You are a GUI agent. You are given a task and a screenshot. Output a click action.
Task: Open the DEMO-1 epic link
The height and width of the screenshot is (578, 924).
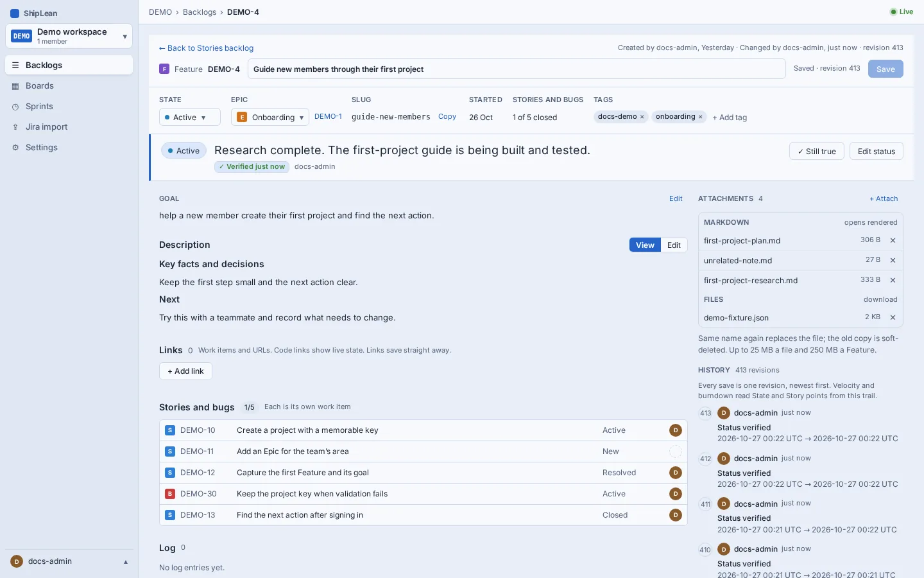[x=328, y=117]
